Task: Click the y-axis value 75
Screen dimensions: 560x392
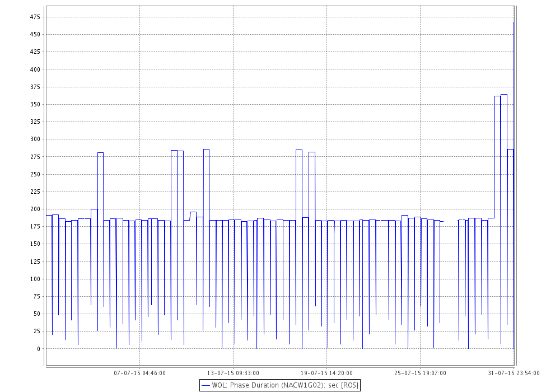Action: pos(36,296)
